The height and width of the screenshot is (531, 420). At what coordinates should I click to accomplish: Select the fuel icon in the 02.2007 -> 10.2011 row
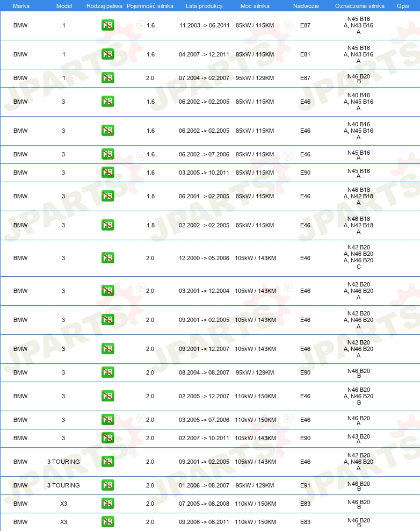pyautogui.click(x=107, y=438)
